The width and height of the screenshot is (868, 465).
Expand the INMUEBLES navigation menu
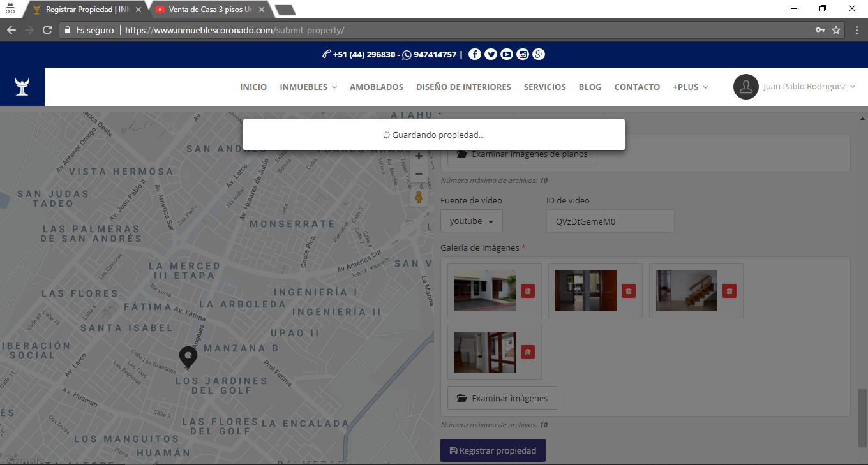308,87
